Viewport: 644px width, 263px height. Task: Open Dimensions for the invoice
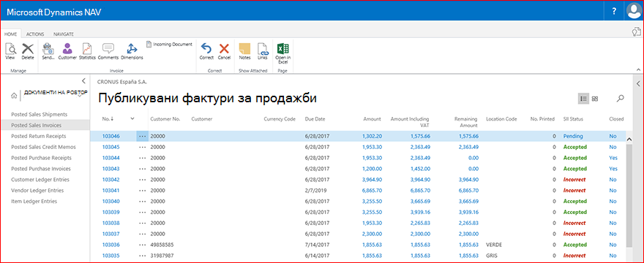coord(132,49)
